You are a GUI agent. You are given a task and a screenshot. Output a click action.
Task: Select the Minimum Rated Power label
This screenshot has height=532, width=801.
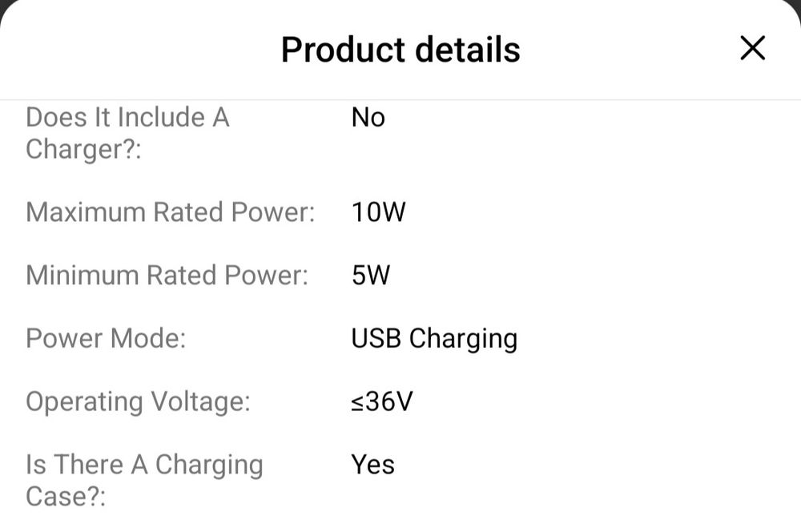(x=167, y=276)
